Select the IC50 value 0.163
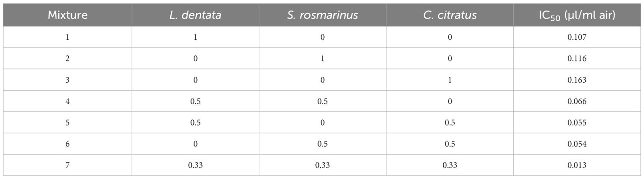The width and height of the screenshot is (644, 179). tap(577, 80)
